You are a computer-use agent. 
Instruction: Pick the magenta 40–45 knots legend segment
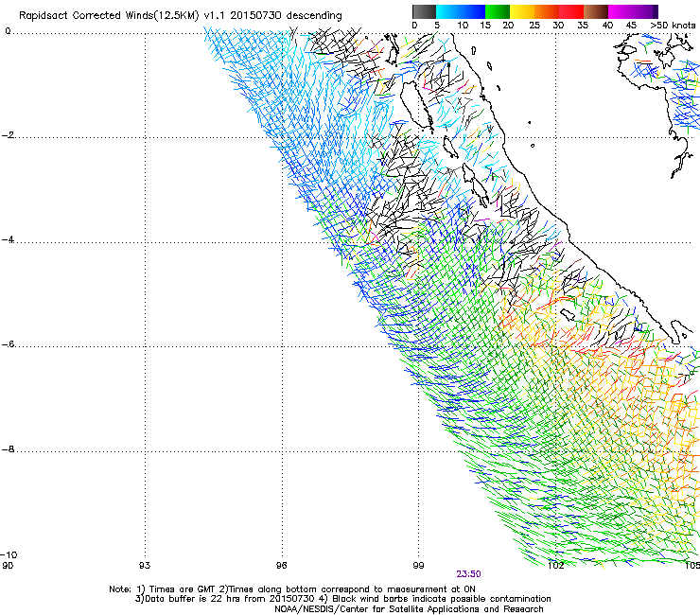click(x=621, y=11)
